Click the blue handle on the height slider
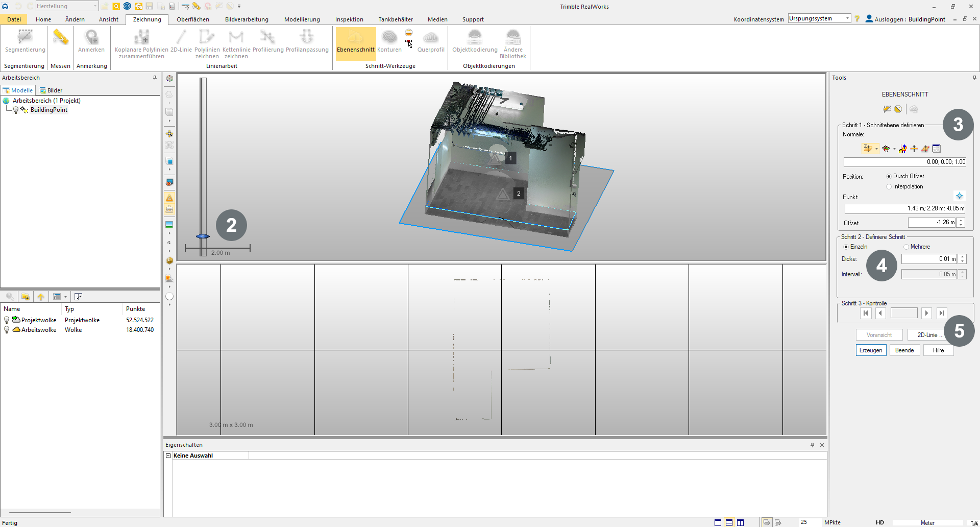The width and height of the screenshot is (980, 527). [x=203, y=236]
